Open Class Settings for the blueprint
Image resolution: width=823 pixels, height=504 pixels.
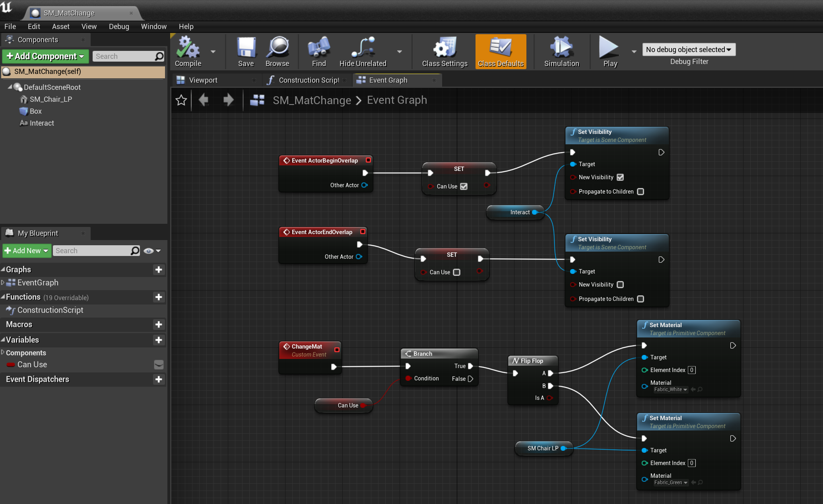tap(444, 52)
